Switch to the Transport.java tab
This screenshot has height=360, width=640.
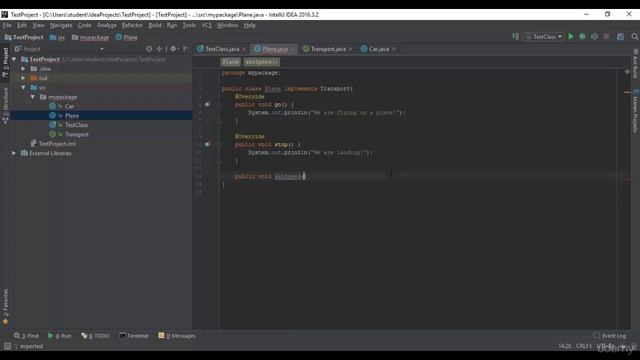coord(328,49)
